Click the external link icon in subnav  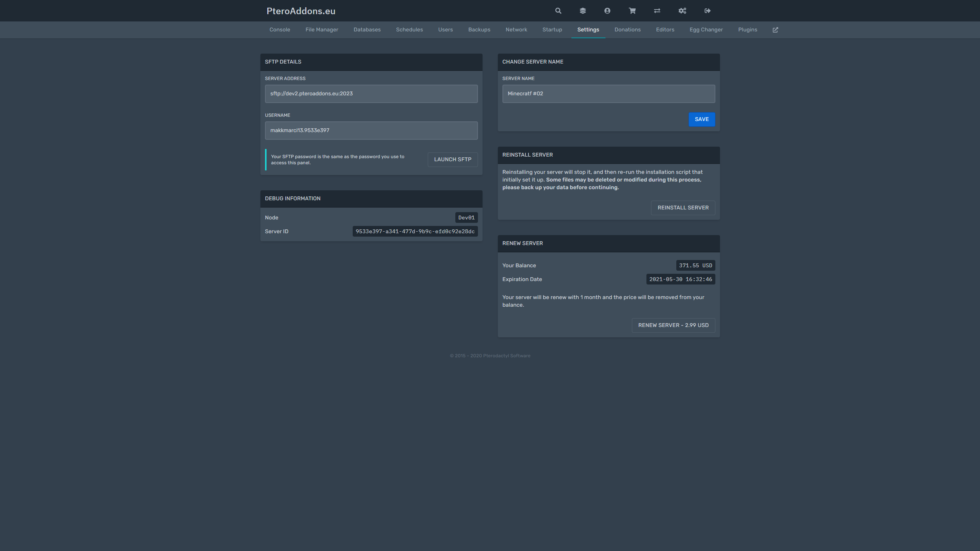[775, 30]
